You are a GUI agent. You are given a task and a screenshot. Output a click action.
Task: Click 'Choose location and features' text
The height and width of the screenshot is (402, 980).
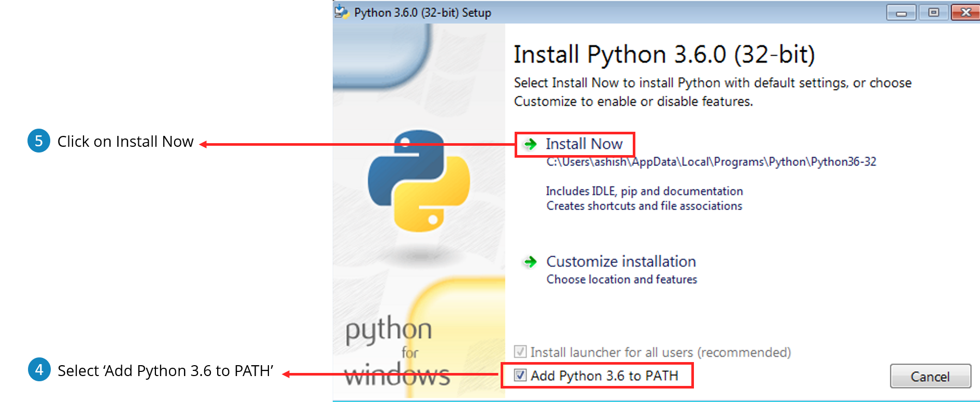tap(622, 280)
